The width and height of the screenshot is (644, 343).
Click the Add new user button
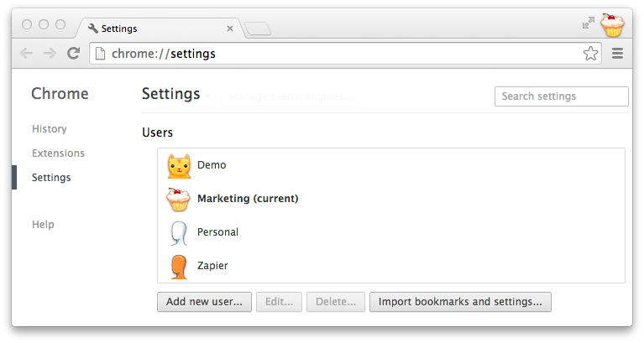204,302
